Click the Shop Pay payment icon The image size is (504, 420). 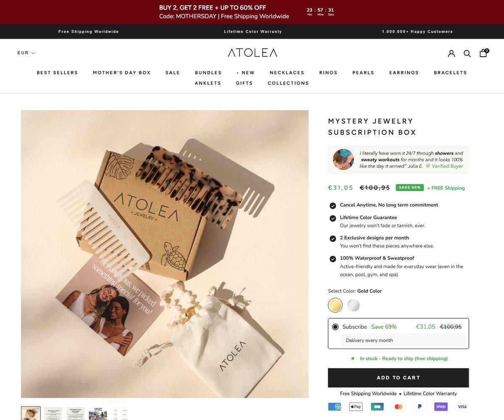click(x=441, y=407)
